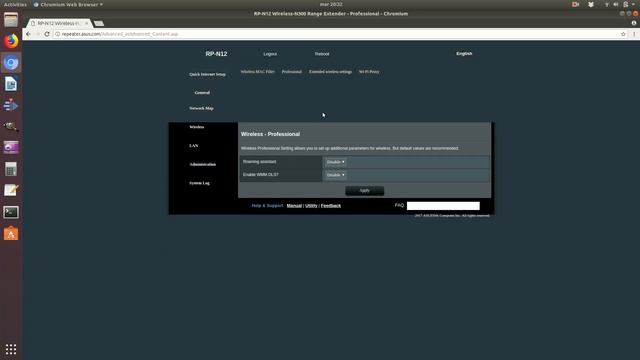
Task: Change language from English dropdown
Action: pyautogui.click(x=464, y=53)
